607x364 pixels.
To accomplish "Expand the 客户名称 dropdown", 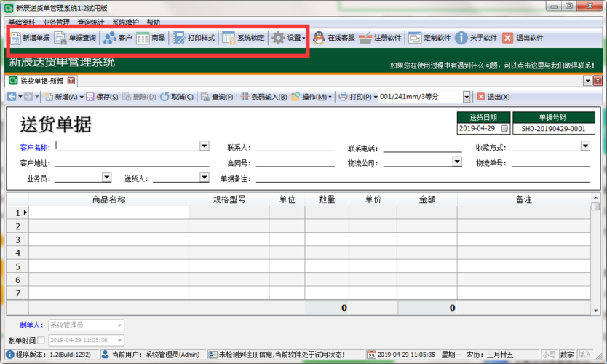I will (x=205, y=146).
